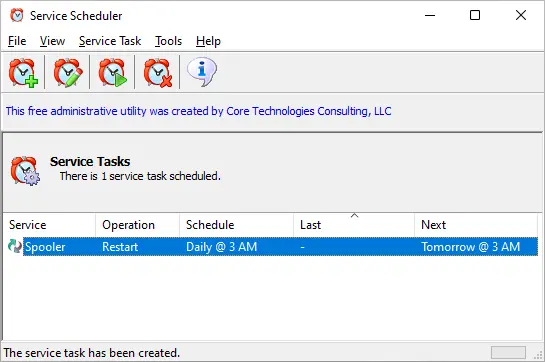Open the About info bubble icon
This screenshot has height=362, width=545.
(202, 72)
